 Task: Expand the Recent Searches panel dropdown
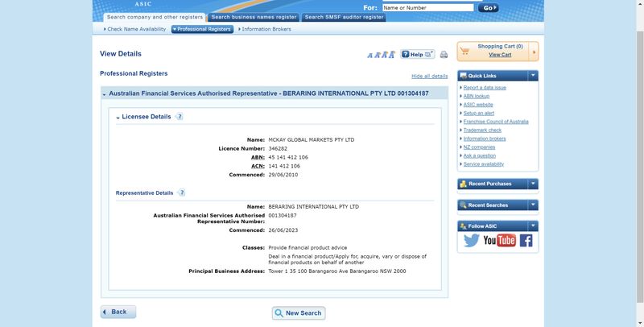pyautogui.click(x=533, y=205)
